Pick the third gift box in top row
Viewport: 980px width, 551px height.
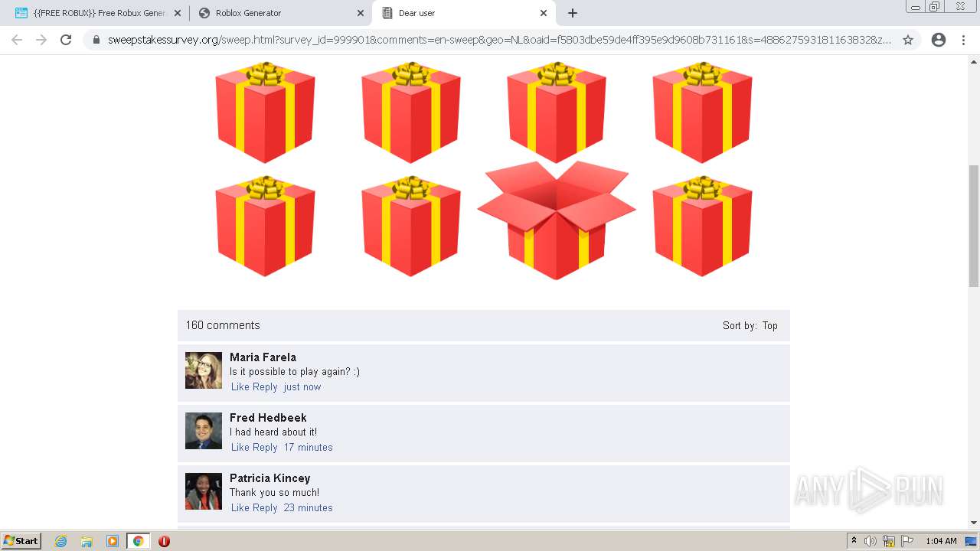coord(557,112)
